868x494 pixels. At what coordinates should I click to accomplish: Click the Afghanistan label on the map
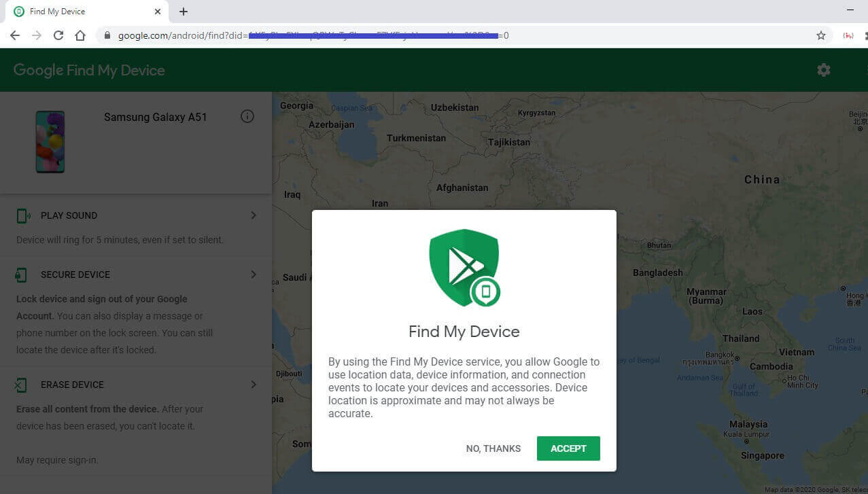click(462, 188)
